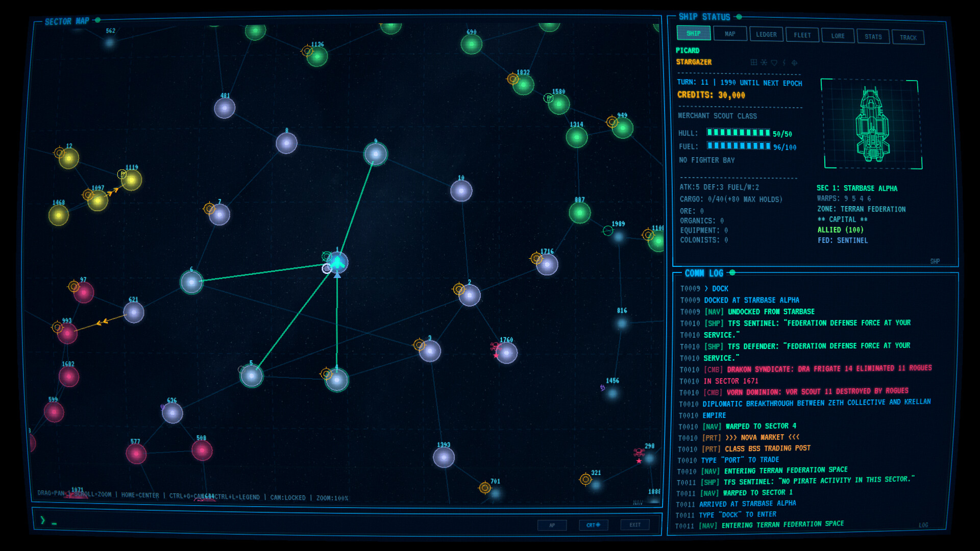Select sector 1393 node
The height and width of the screenshot is (551, 980).
tap(444, 457)
